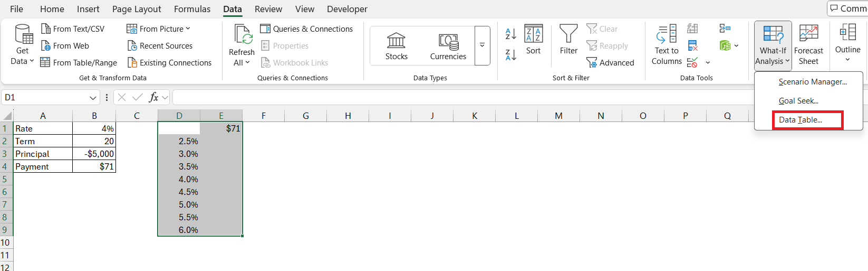Switch to the Developer tab
Screen dimensions: 868x271
point(347,9)
